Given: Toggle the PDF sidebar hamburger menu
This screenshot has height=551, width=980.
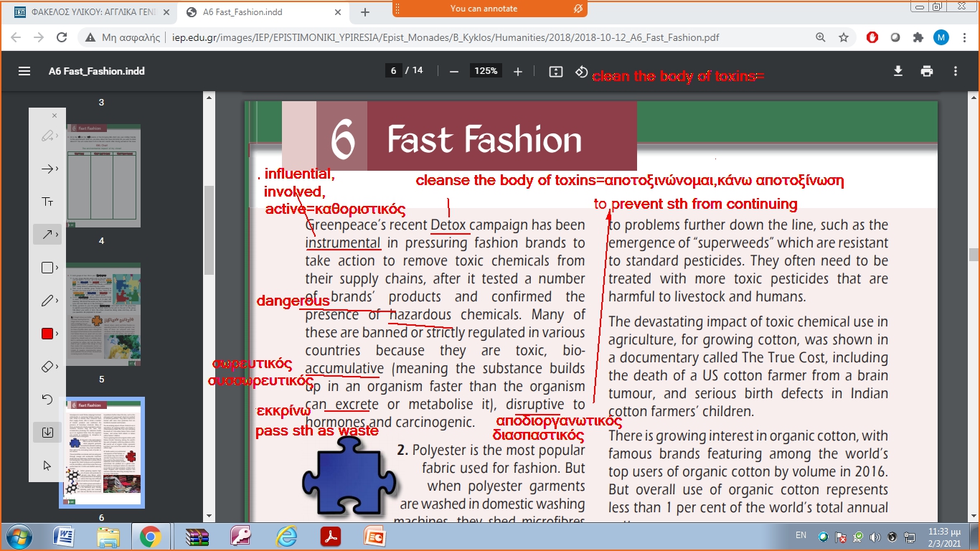Looking at the screenshot, I should tap(24, 71).
